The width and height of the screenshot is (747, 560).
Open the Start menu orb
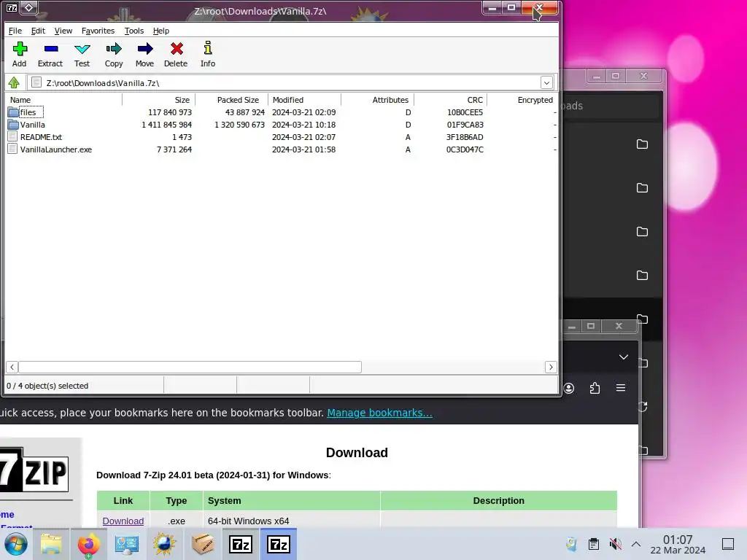pos(16,544)
